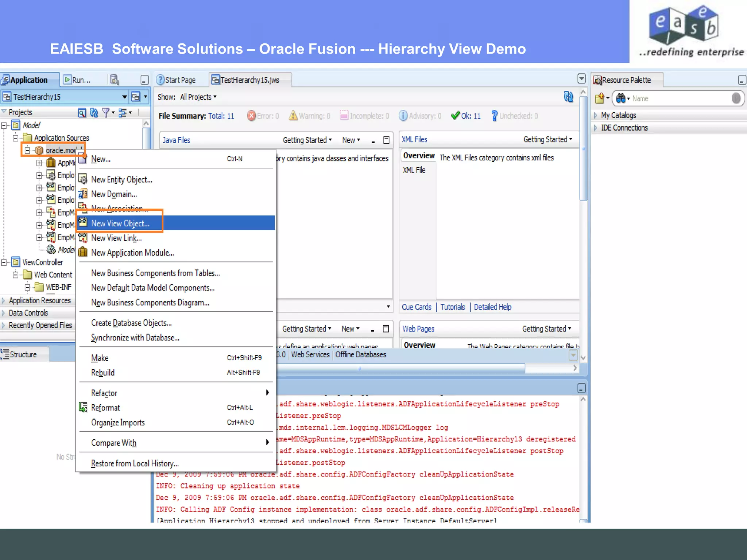Image resolution: width=747 pixels, height=560 pixels.
Task: Open the Offline Databases tab
Action: 361,354
